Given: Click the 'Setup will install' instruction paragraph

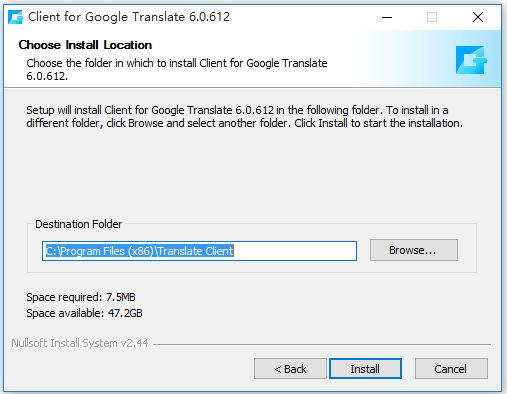Looking at the screenshot, I should pos(244,117).
